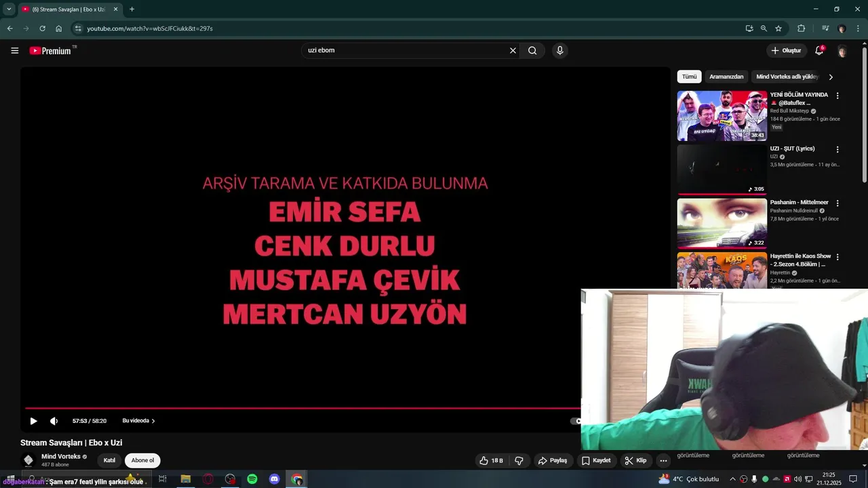Mute the video volume
This screenshot has height=488, width=868.
[54, 421]
